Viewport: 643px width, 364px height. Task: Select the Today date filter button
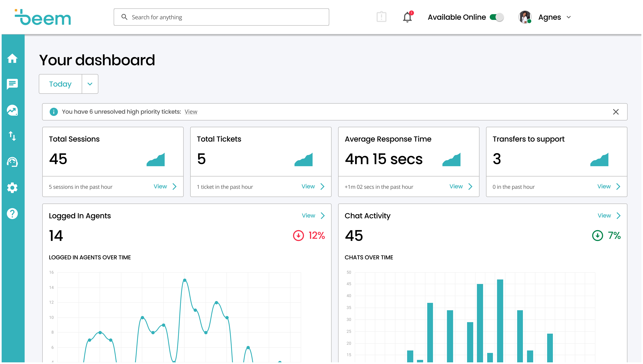point(60,84)
